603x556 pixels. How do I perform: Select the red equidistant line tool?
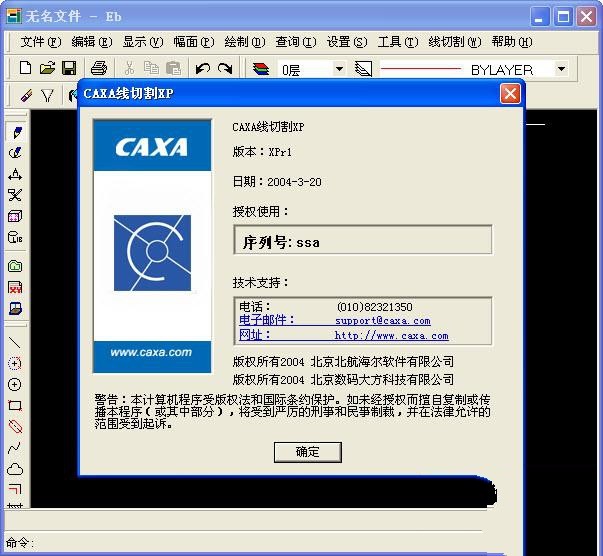(15, 489)
